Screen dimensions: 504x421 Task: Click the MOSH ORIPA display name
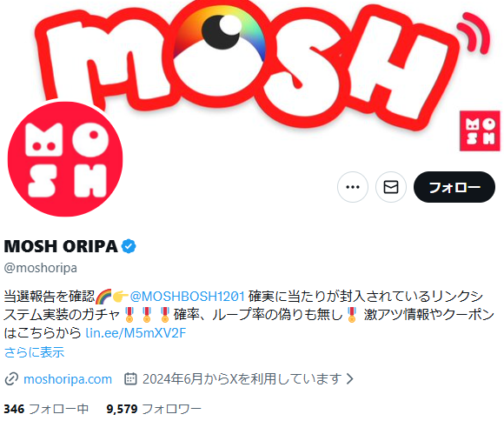tap(61, 246)
